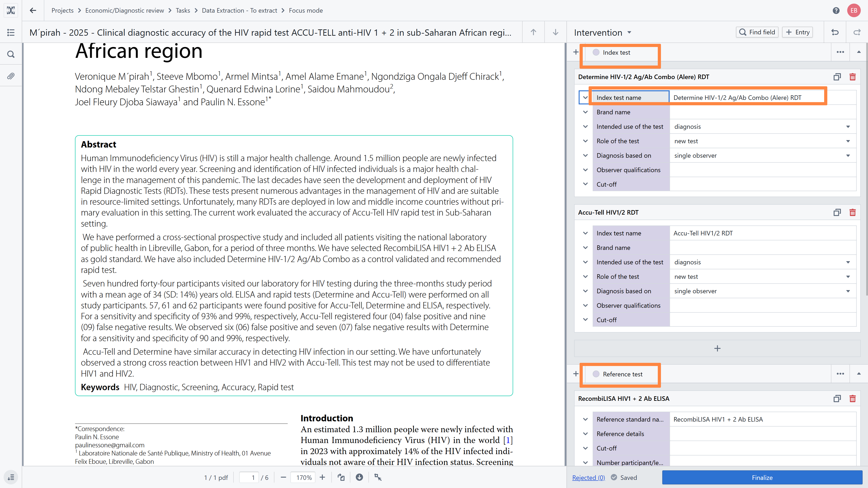Duplicate the Determine HIV-1/2 Ag/Ab Combo entry
The image size is (868, 488).
point(837,77)
